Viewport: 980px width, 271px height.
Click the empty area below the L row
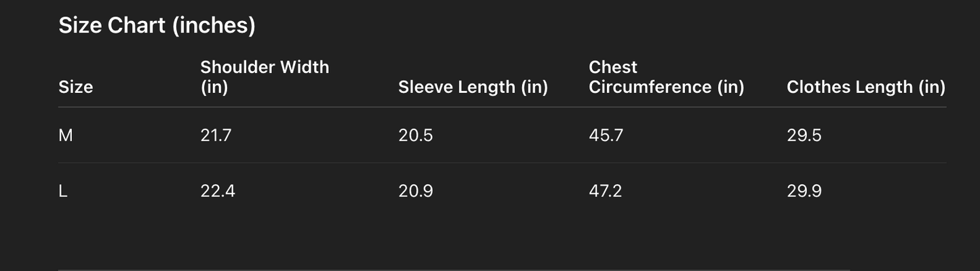502,234
